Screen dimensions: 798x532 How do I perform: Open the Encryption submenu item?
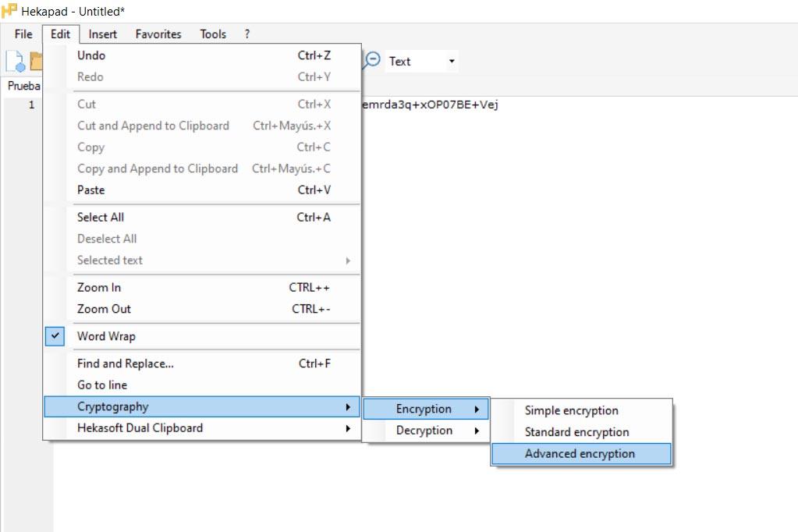[x=426, y=409]
